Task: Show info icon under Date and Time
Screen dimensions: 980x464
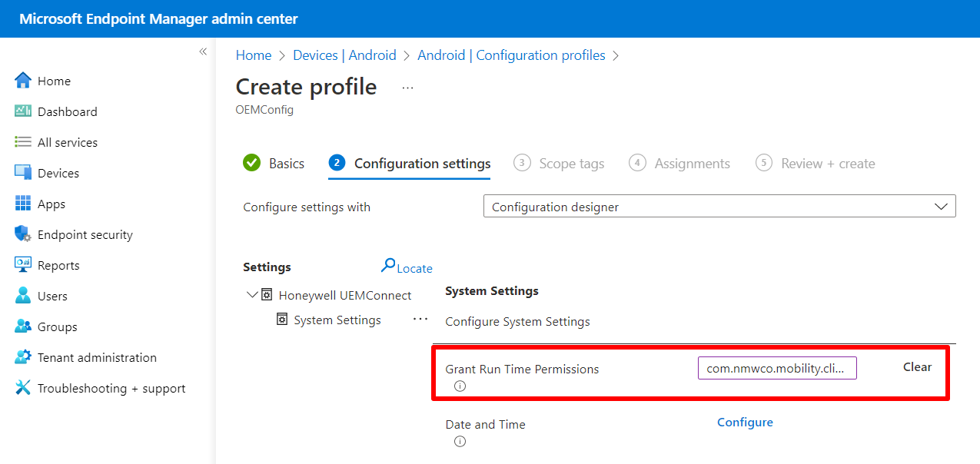Action: [460, 442]
